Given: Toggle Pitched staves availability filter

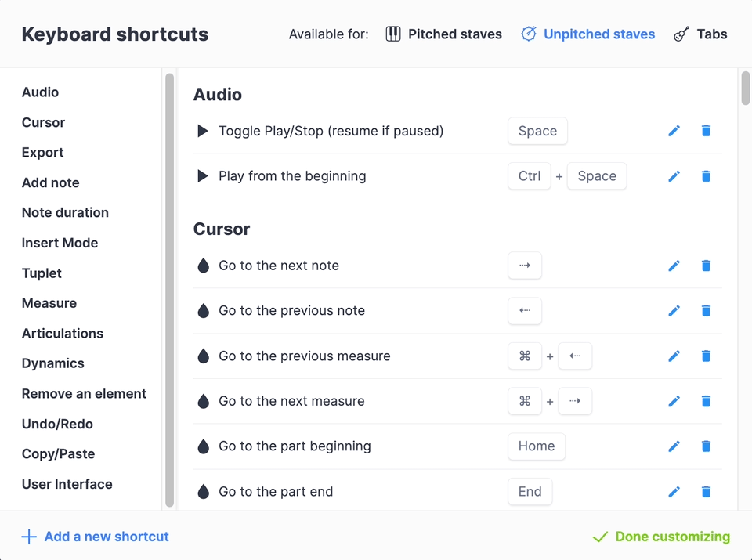Looking at the screenshot, I should (x=443, y=34).
